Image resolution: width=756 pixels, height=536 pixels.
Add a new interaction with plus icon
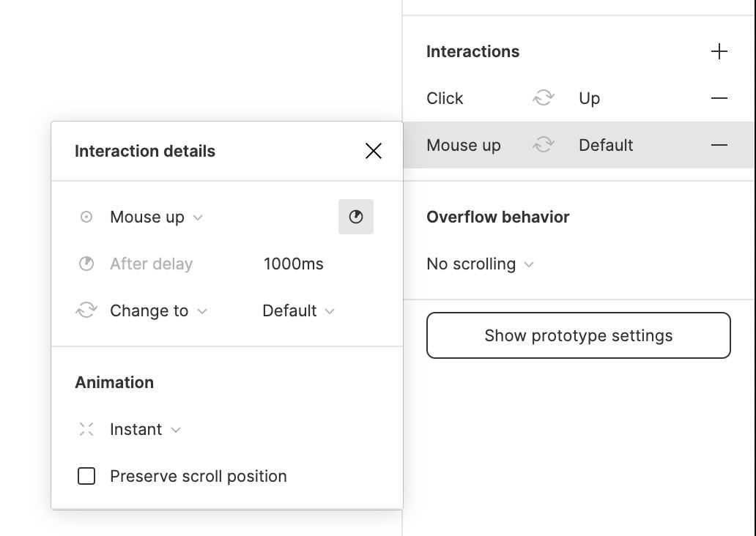click(719, 51)
